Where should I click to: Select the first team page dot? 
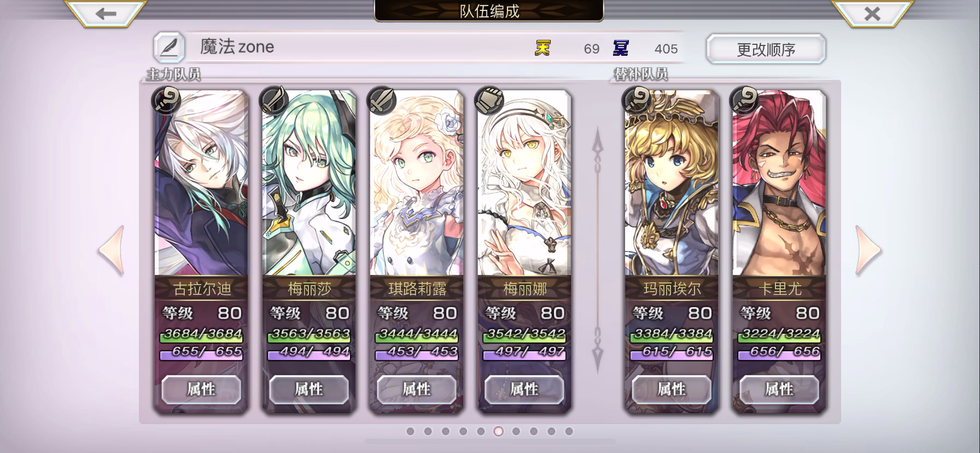tap(410, 431)
